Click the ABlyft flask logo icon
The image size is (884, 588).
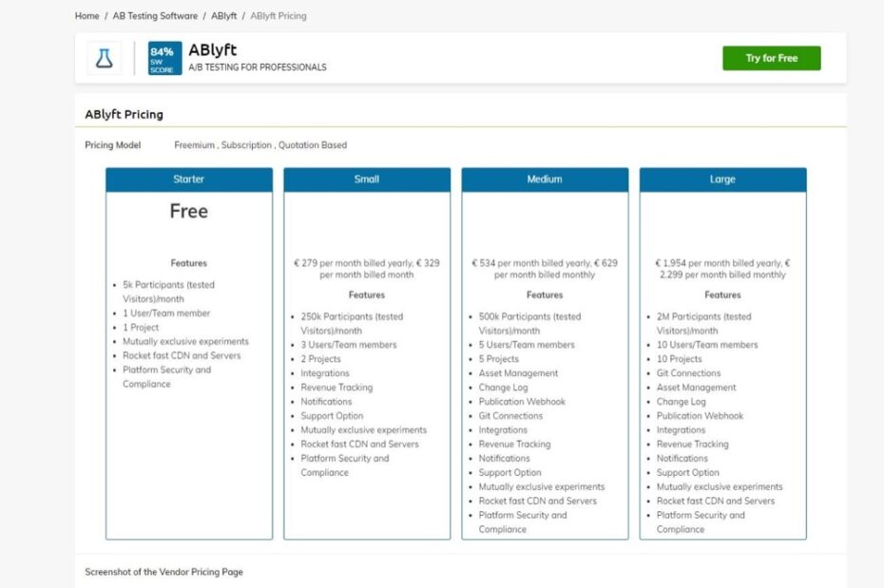[105, 57]
